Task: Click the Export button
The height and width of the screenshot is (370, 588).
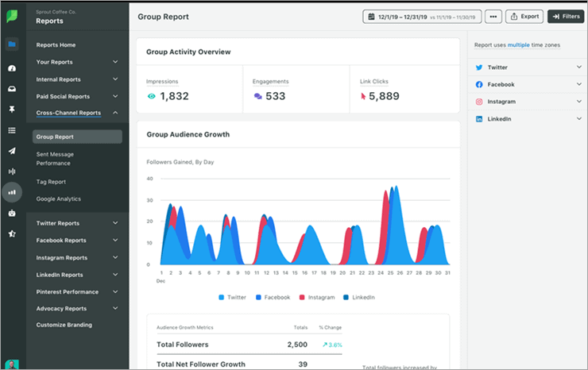Action: 524,16
